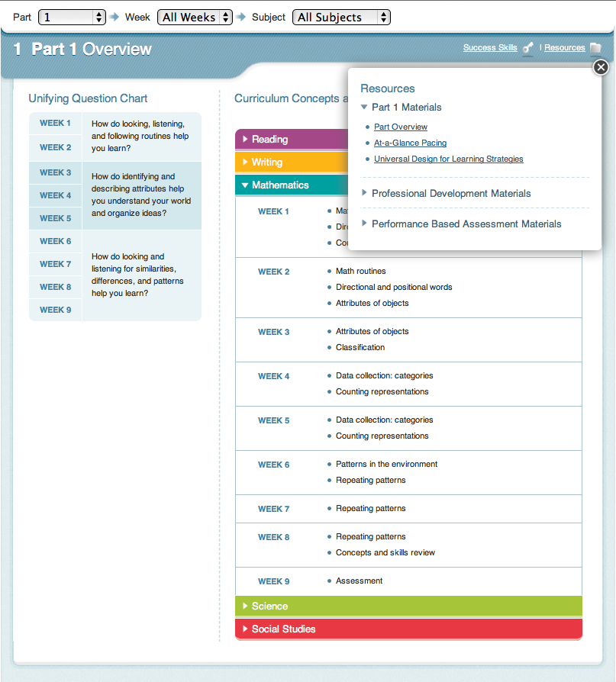
Task: Expand the Writing subject bar
Action: click(292, 162)
